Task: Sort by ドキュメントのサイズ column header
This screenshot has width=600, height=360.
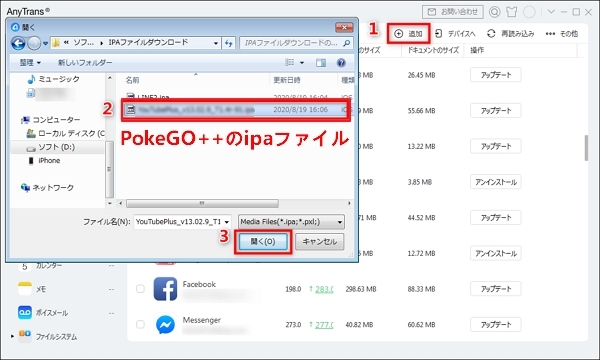Action: [432, 50]
